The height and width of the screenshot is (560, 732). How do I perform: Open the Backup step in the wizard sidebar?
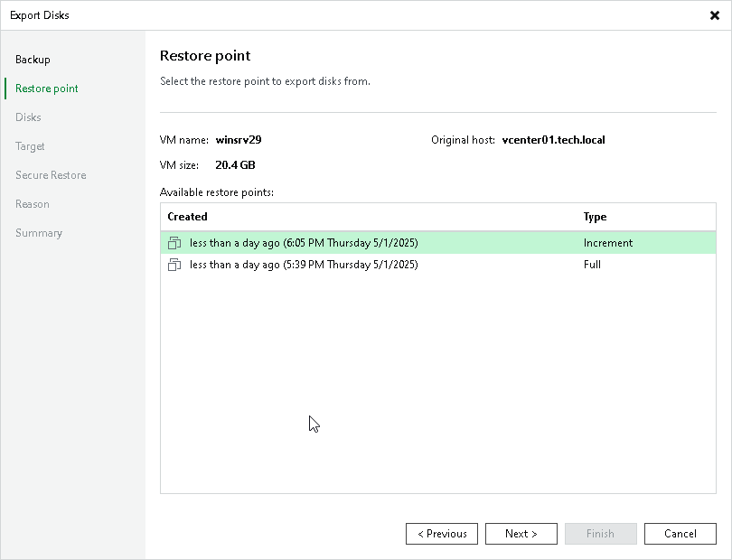click(33, 60)
